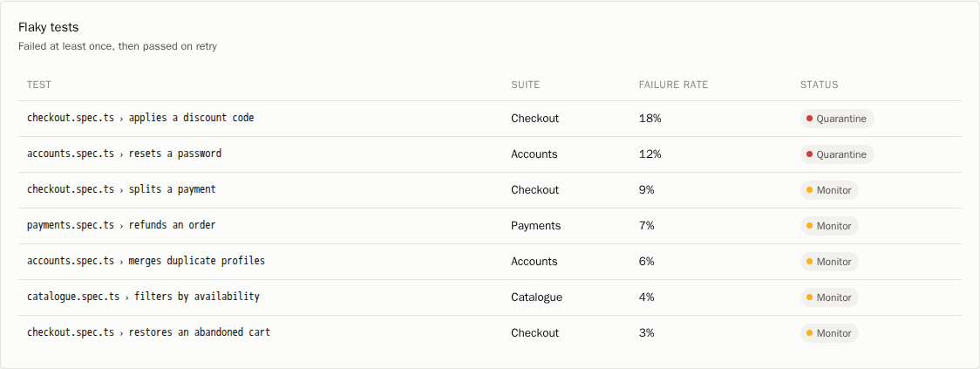Open catalogue.spec.ts filters by availability test

coord(143,297)
